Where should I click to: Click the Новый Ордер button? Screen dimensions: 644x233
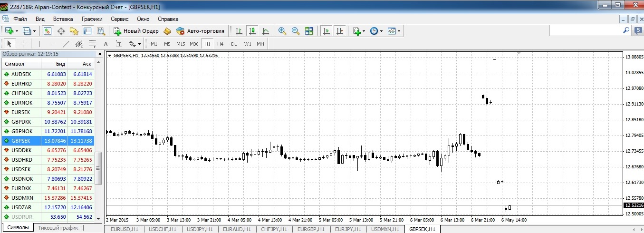pos(136,31)
